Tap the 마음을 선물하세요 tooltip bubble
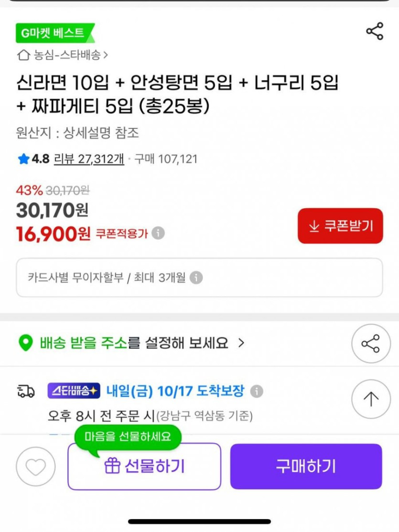The height and width of the screenshot is (532, 399). pos(128,436)
